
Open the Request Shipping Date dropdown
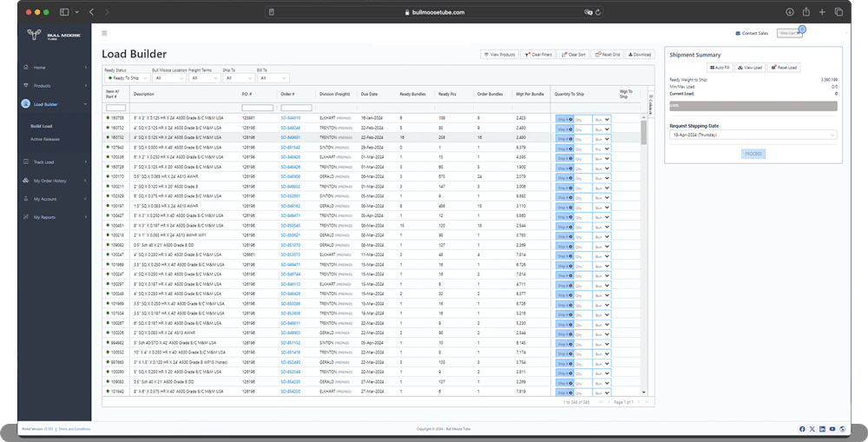(753, 135)
